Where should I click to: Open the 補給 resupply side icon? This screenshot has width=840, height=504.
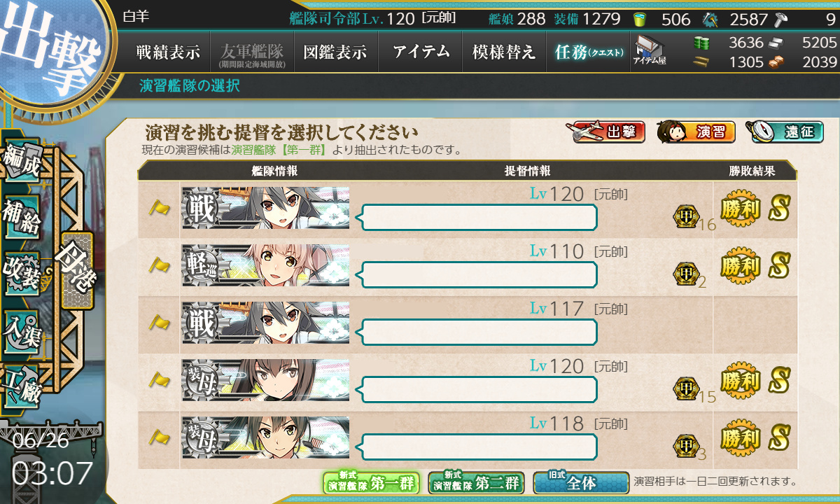pos(22,218)
